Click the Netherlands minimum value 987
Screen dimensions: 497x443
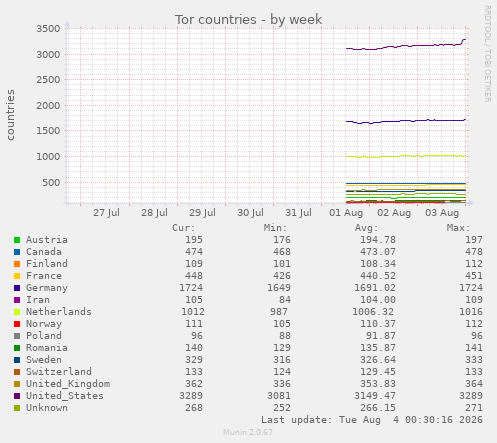pos(279,312)
